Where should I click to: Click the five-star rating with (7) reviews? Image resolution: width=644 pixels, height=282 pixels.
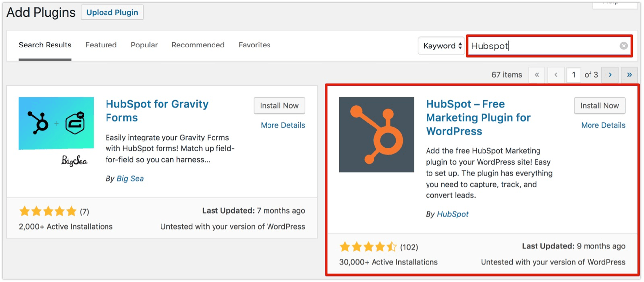point(54,212)
